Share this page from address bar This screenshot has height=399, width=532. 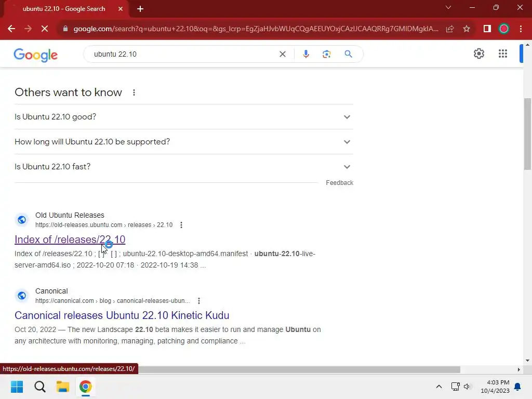[450, 29]
